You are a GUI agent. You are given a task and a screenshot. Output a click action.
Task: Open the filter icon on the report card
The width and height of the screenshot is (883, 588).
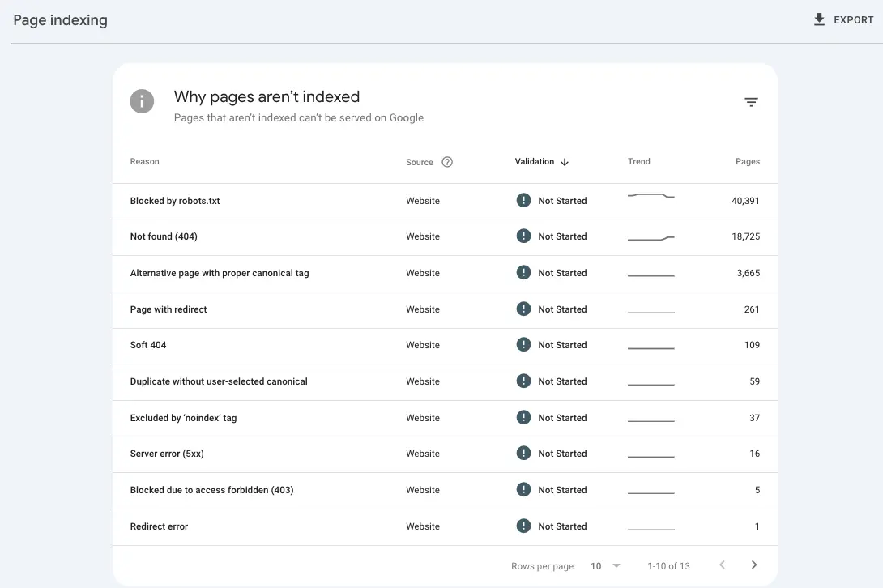(x=751, y=102)
